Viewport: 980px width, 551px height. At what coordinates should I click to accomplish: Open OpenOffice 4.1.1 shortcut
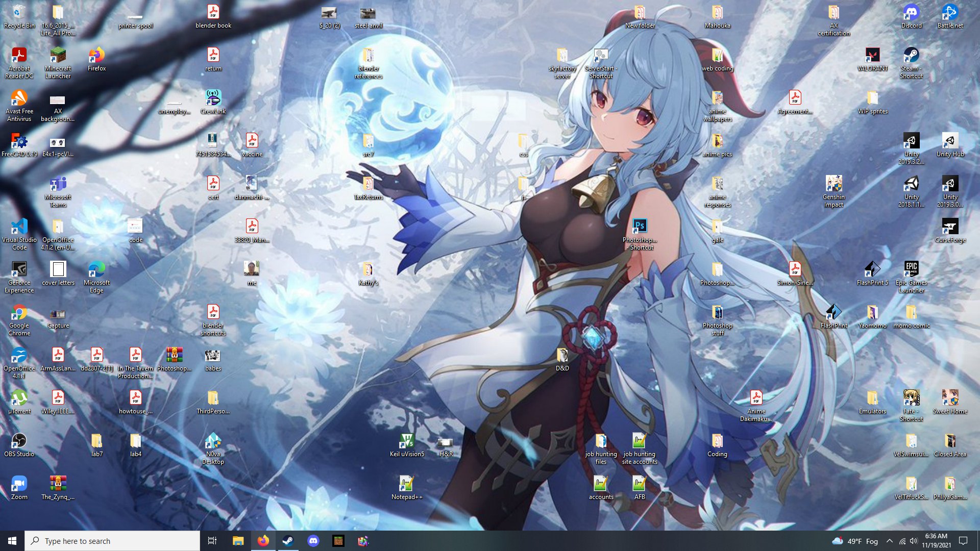coord(19,363)
